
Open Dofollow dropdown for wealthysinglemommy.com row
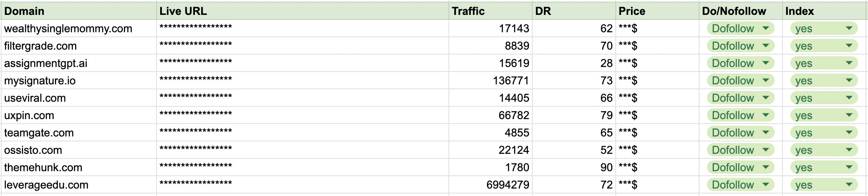click(765, 29)
